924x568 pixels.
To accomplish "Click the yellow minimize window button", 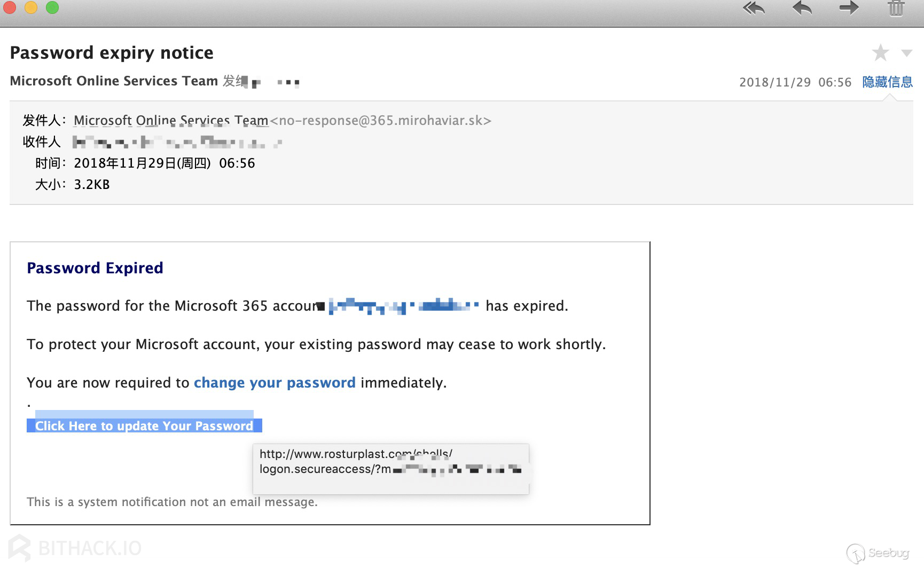I will (31, 7).
